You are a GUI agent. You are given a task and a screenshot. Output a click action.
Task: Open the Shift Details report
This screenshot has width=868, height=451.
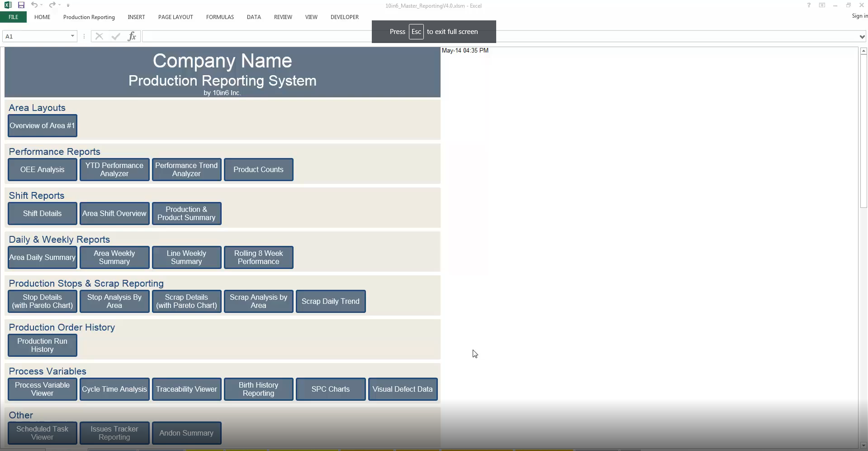(x=42, y=213)
